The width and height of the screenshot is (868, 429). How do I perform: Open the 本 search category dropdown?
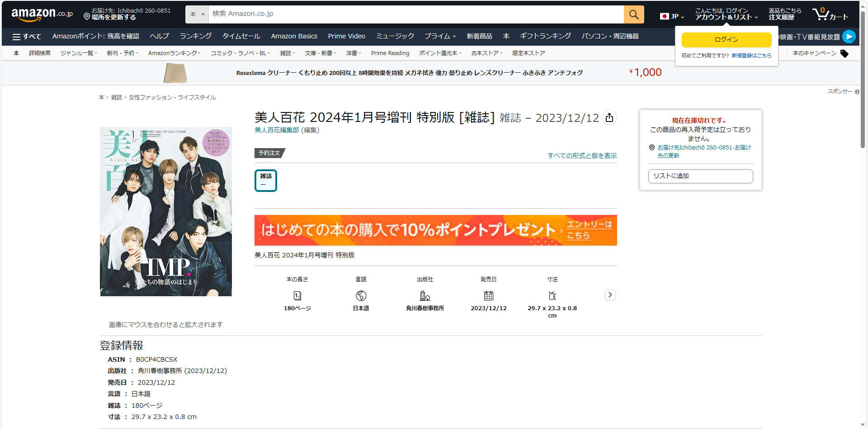point(197,14)
